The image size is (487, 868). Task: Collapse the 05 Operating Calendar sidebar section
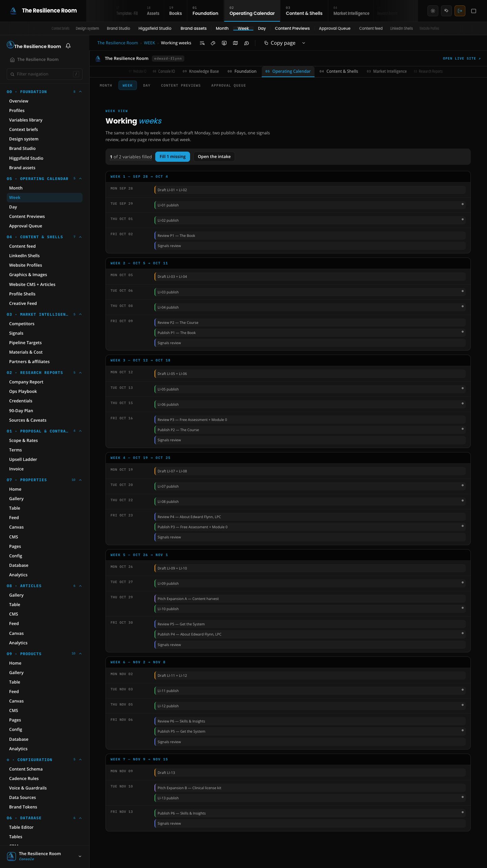(x=80, y=179)
